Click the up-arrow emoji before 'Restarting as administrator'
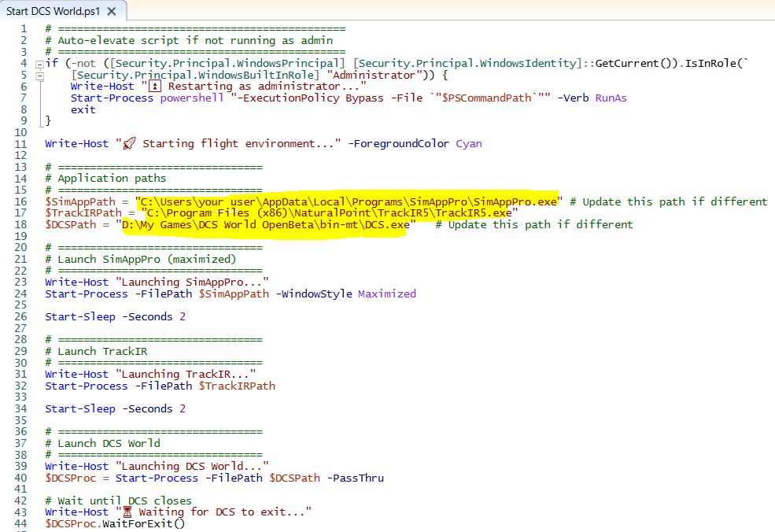This screenshot has width=775, height=532. pos(154,87)
